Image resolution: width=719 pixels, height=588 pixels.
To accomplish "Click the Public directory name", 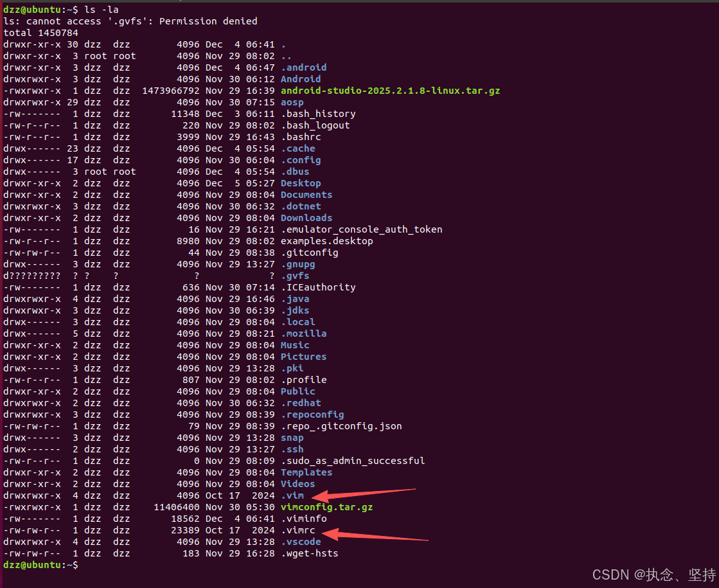I will coord(298,391).
